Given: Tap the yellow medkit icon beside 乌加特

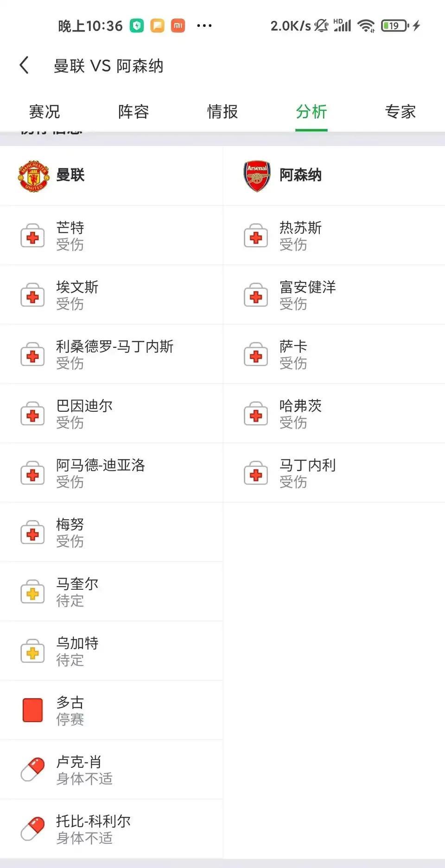Looking at the screenshot, I should click(x=32, y=652).
